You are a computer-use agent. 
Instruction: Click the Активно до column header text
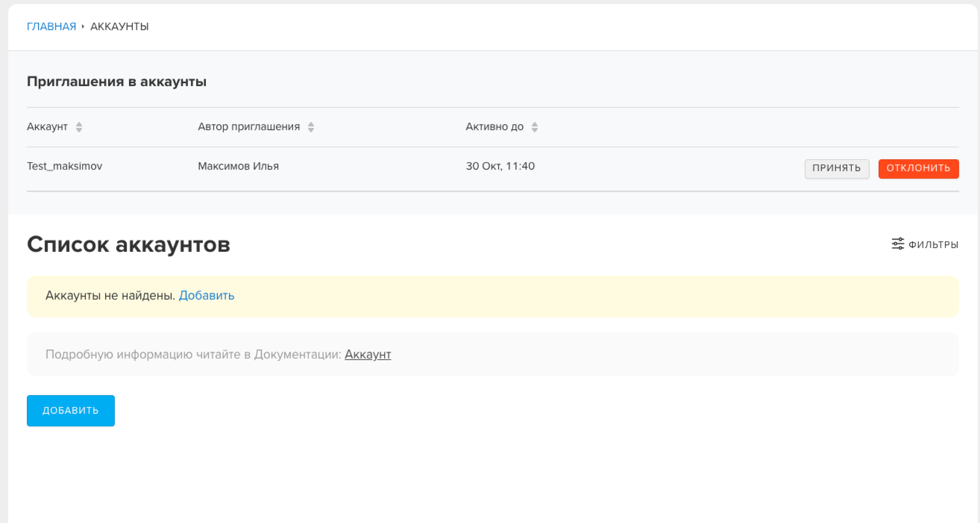[494, 126]
